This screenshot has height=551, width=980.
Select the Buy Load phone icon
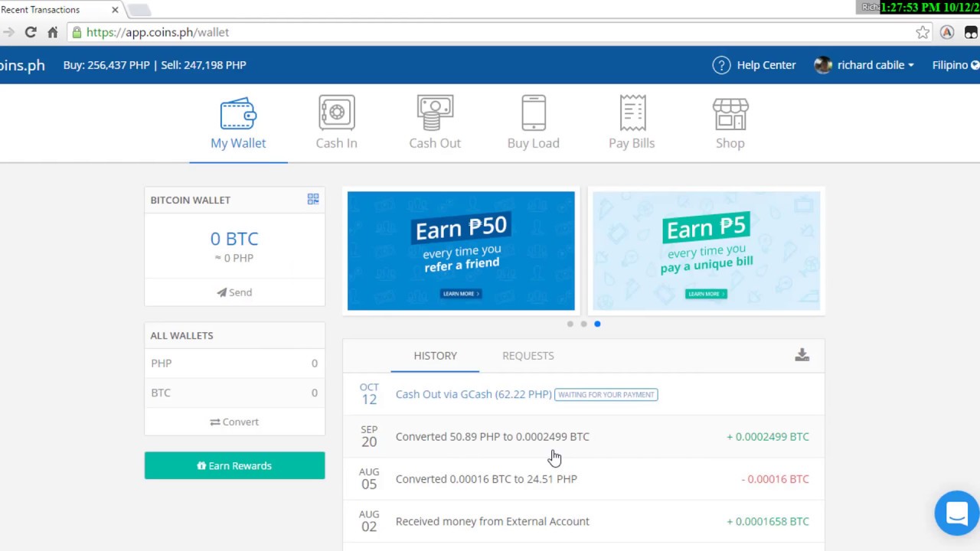(x=534, y=113)
